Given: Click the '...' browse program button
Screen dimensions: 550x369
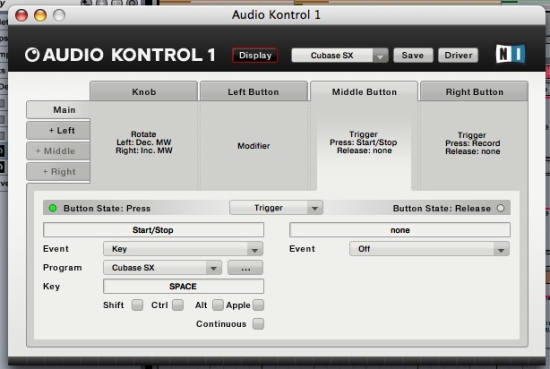Looking at the screenshot, I should coord(246,268).
